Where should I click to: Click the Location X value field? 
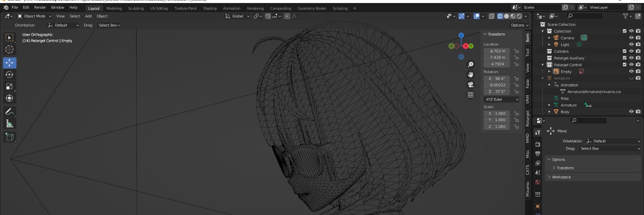click(497, 51)
